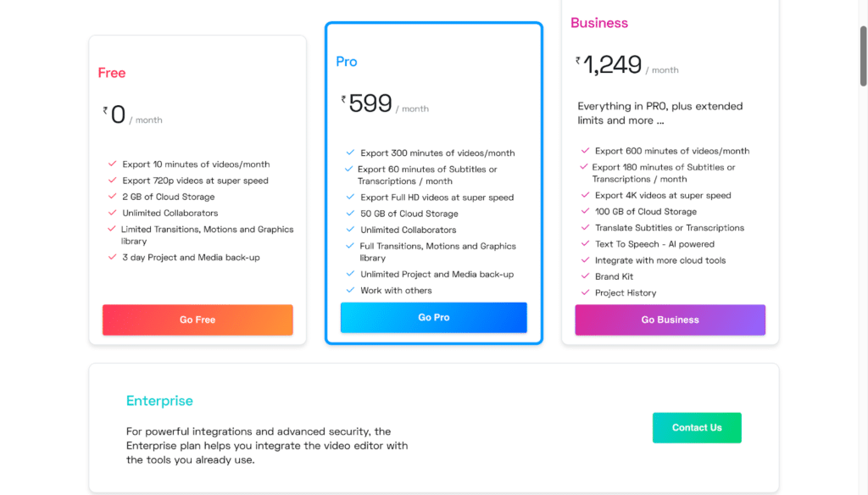Click the Enterprise plan heading

coord(159,401)
